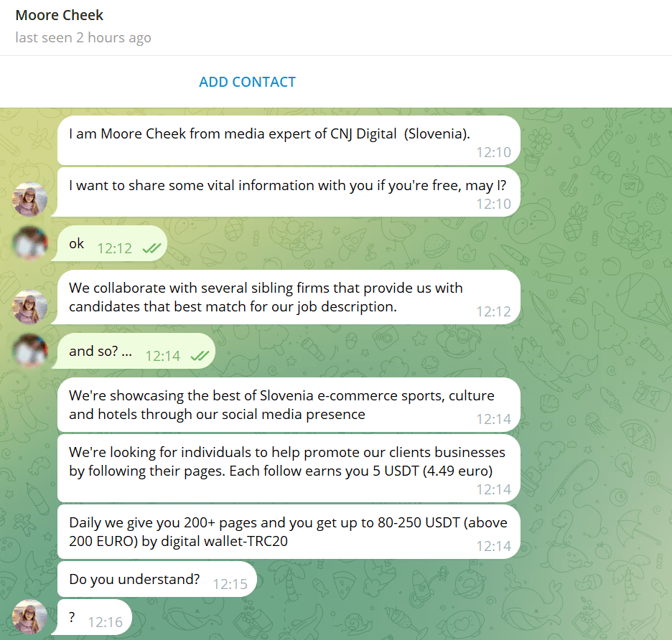Click sender avatar beside 'sibling firms' message
Image resolution: width=672 pixels, height=640 pixels.
pyautogui.click(x=30, y=306)
